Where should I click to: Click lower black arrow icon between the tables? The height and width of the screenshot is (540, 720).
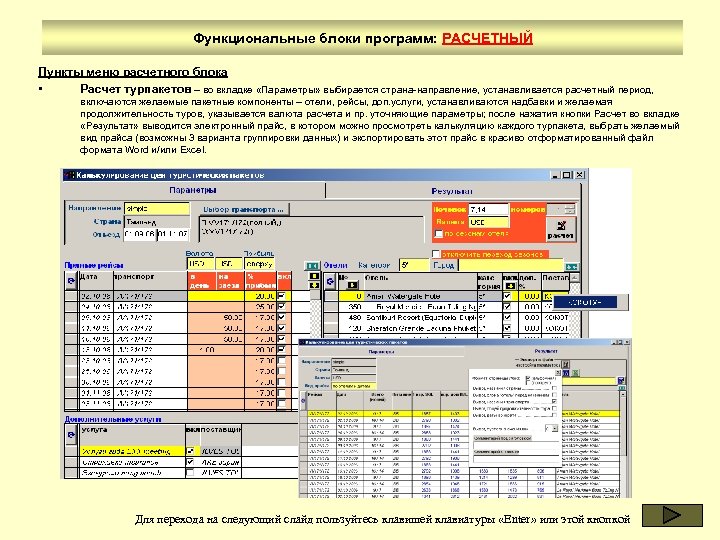tap(314, 285)
